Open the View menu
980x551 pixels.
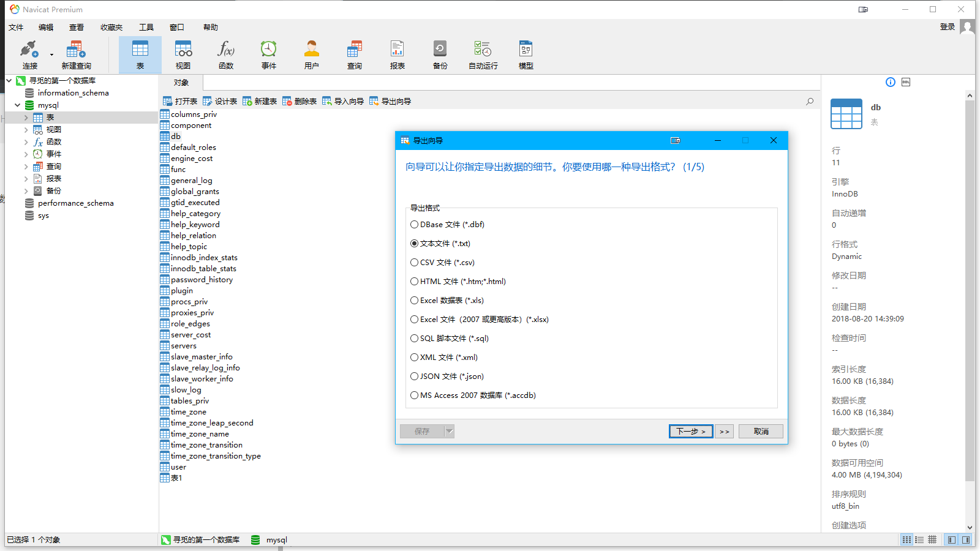click(77, 27)
